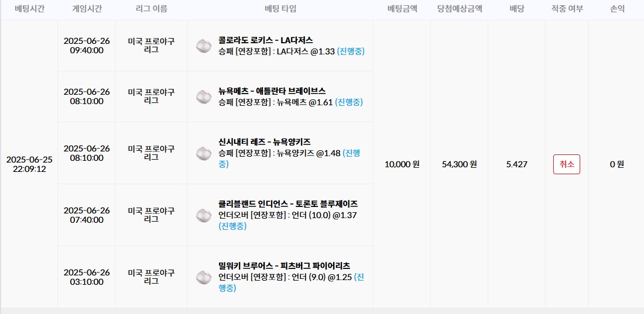Viewport: 644px width, 314px height.
Task: Select the 베팅시간 column header
Action: [29, 9]
